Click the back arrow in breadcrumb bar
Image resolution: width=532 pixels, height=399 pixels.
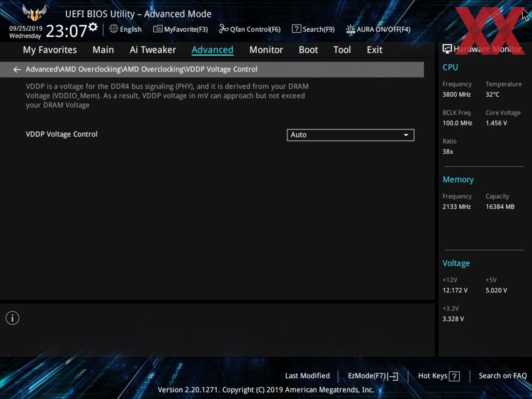point(17,69)
